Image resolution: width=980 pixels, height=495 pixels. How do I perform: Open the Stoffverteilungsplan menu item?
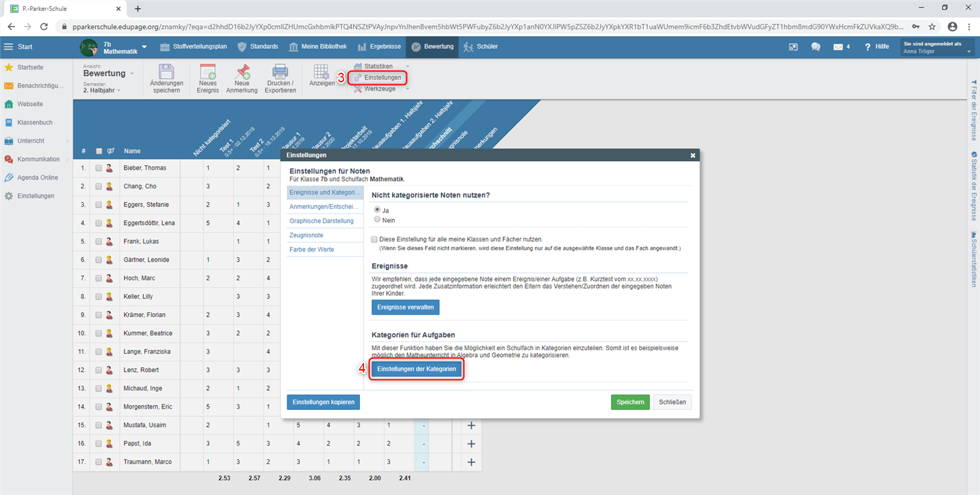coord(193,47)
